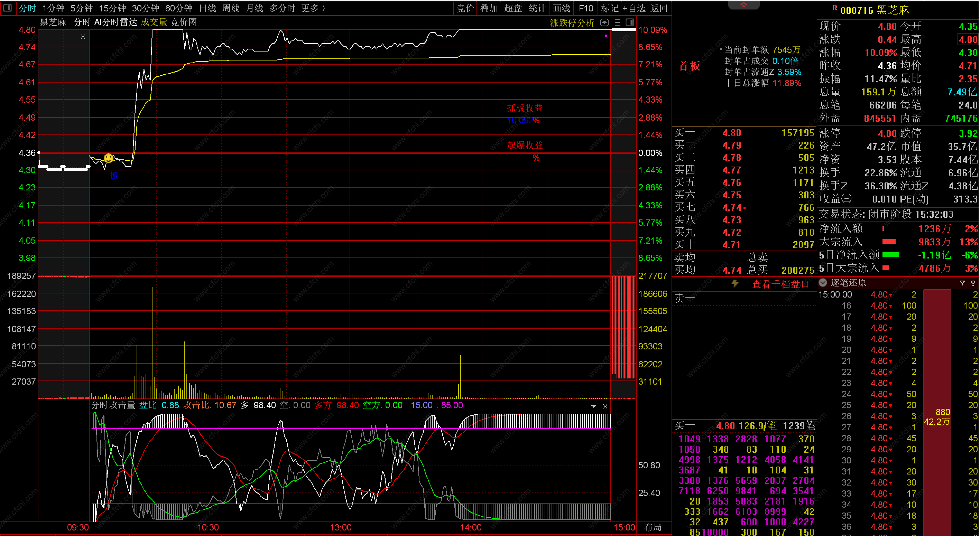Toggle left sidebar panel icon in top-left corner
Screen dimensions: 980x536
click(x=7, y=8)
